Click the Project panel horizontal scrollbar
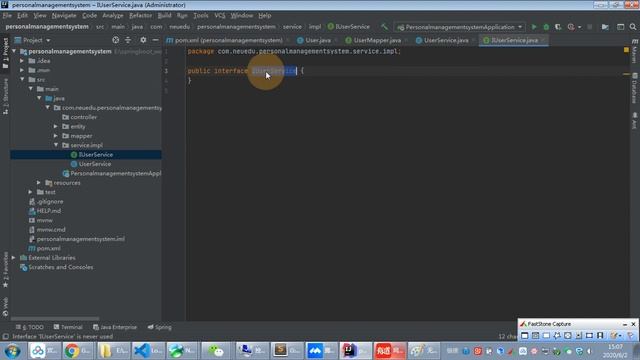This screenshot has width=640, height=360. tap(55, 318)
